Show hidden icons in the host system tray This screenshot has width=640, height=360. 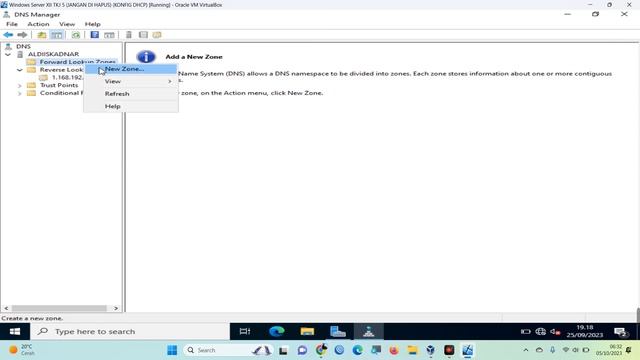click(x=526, y=350)
